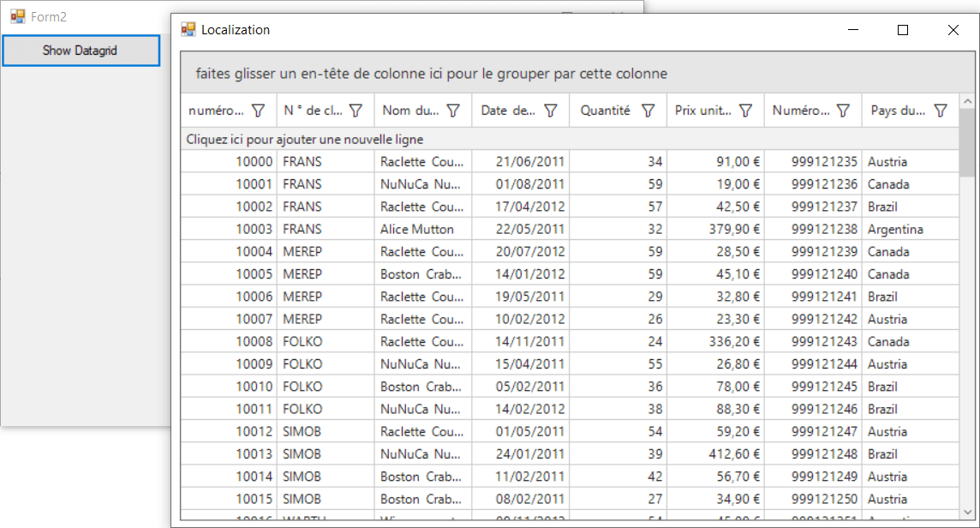The image size is (980, 528).
Task: Select quantity cell 29 in row 10006
Action: click(618, 297)
